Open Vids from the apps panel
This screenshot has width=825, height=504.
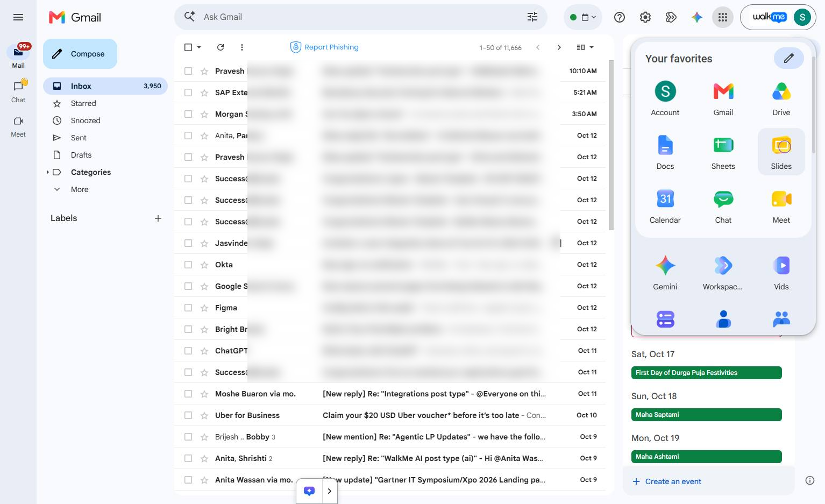click(781, 272)
